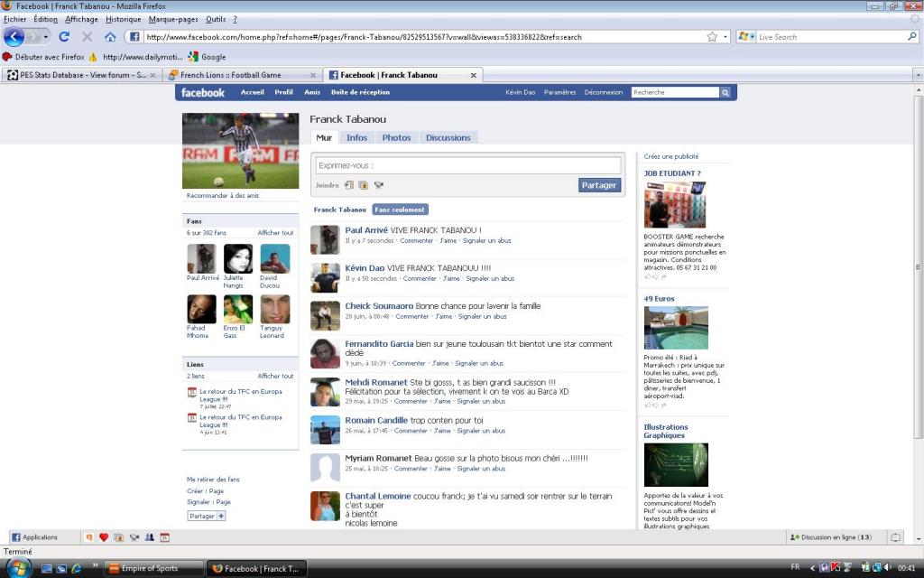Viewport: 924px width, 578px height.
Task: Open the Google bookmark in the bookmarks toolbar
Action: 207,57
